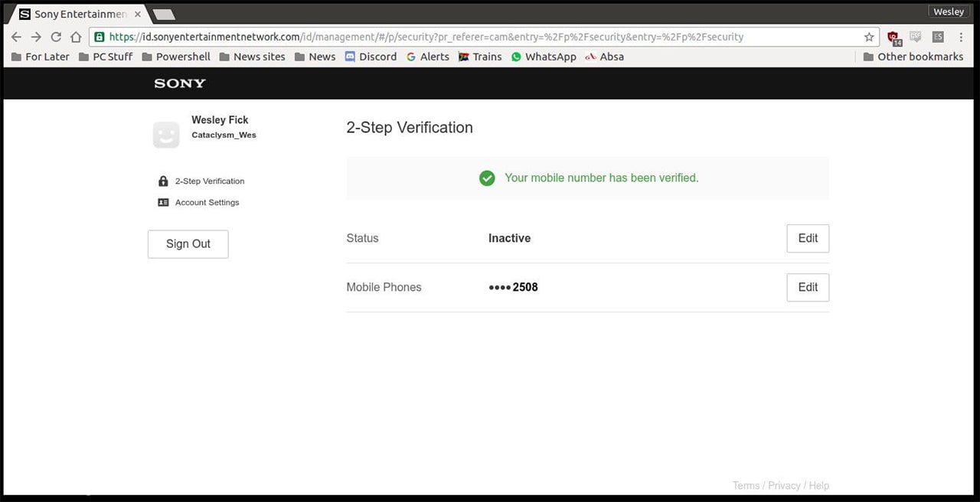Click the green verified checkmark icon
This screenshot has height=502, width=980.
(487, 178)
